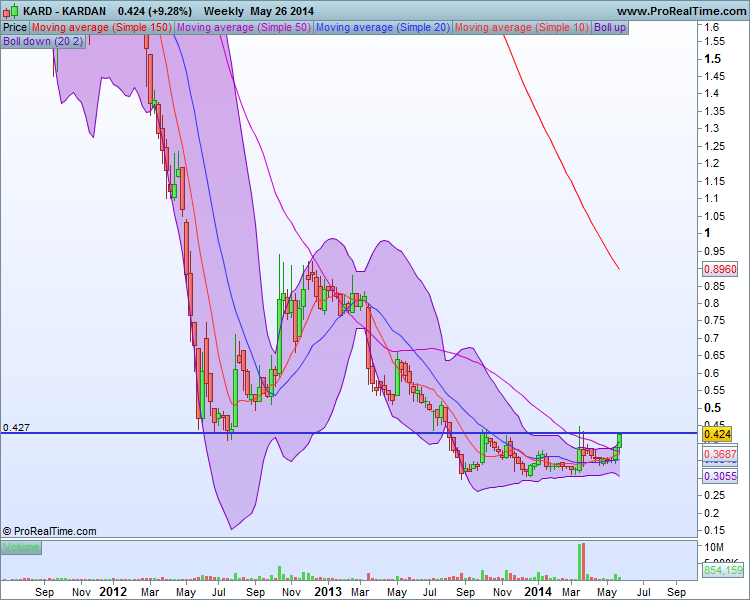This screenshot has width=750, height=600.
Task: Click the 0.8960 moving average value tag
Action: (x=720, y=269)
